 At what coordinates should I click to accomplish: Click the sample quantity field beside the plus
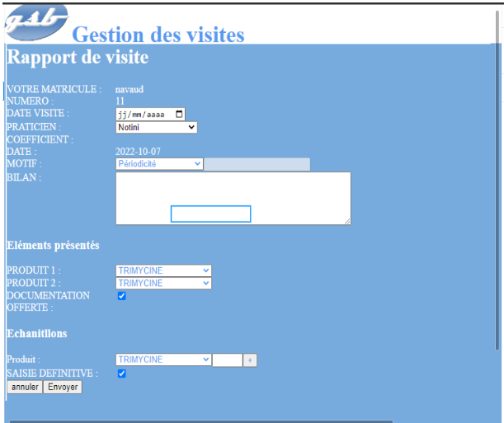227,360
